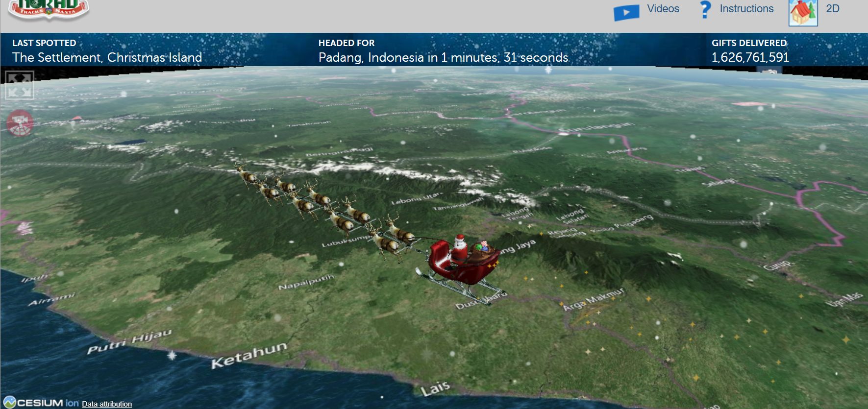
Task: Click the blue Videos play icon
Action: coord(626,12)
